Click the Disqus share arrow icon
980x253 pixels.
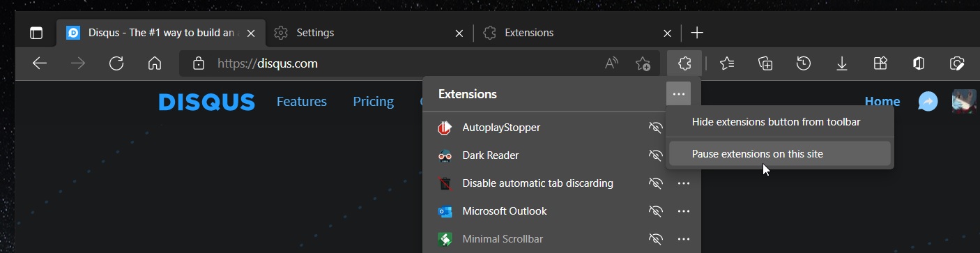928,102
